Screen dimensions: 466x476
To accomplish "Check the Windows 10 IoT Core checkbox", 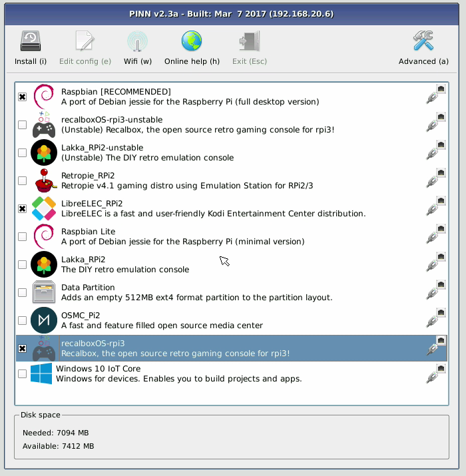I will pos(22,373).
